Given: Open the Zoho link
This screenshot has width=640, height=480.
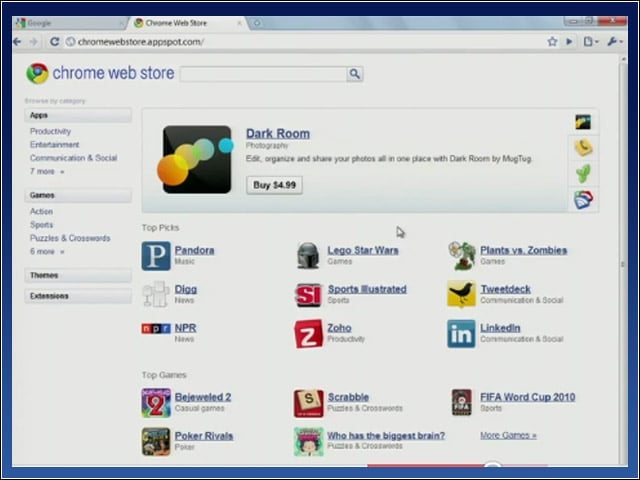Looking at the screenshot, I should point(339,328).
